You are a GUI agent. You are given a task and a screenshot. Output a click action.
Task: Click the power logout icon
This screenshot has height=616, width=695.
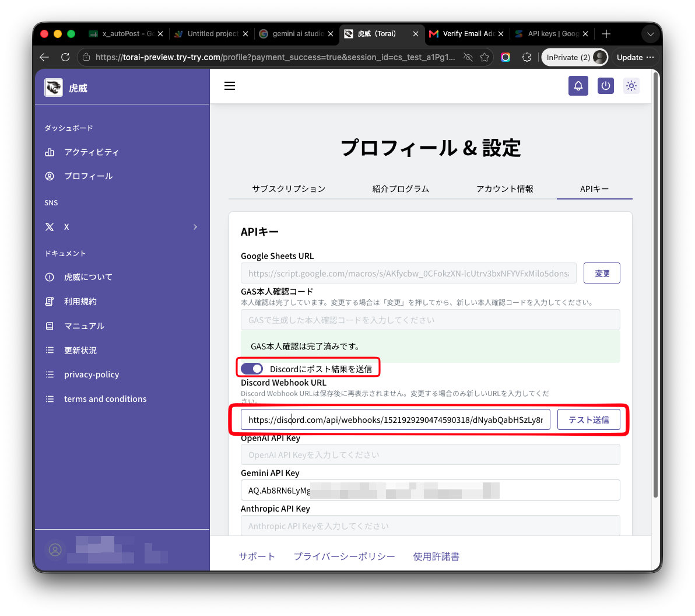pos(605,86)
